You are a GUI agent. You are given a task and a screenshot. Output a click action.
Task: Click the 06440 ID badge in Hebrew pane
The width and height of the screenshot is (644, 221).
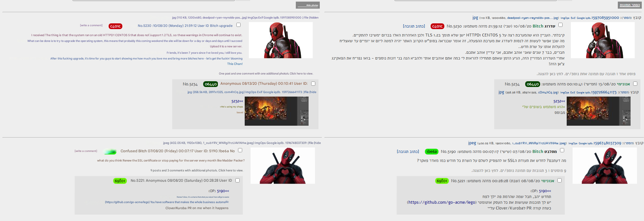(x=533, y=84)
